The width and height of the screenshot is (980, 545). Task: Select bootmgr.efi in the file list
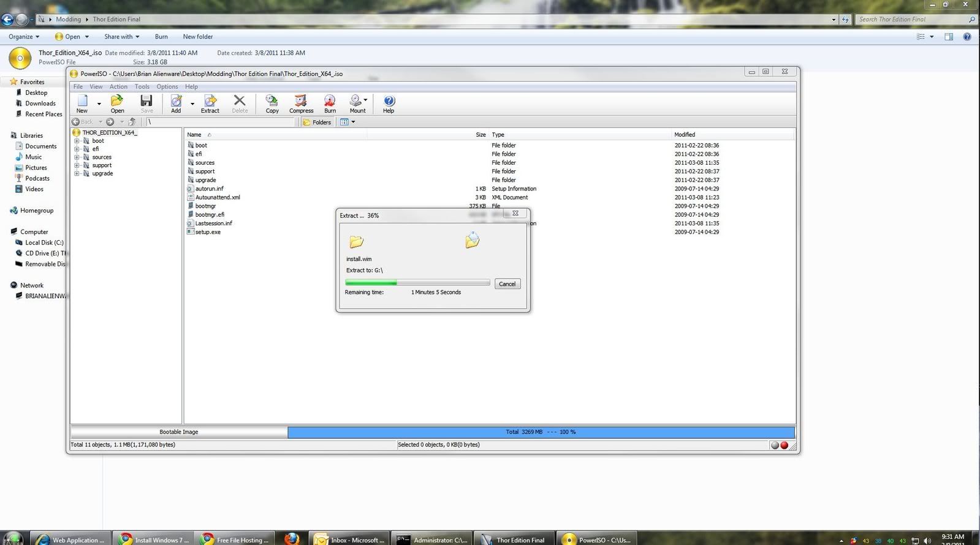point(210,215)
